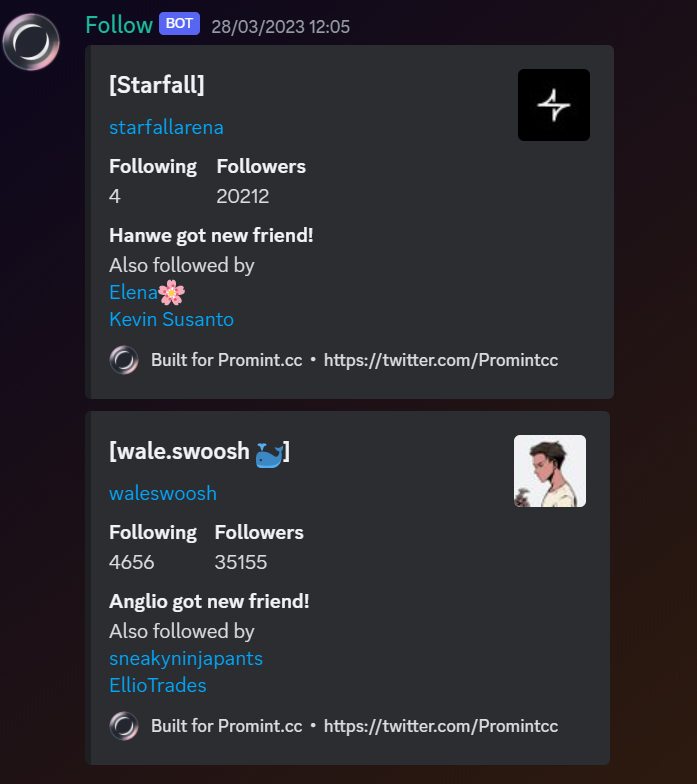Open the [wale.swoosh] embed title
Viewport: 697px width, 784px height.
pos(200,451)
